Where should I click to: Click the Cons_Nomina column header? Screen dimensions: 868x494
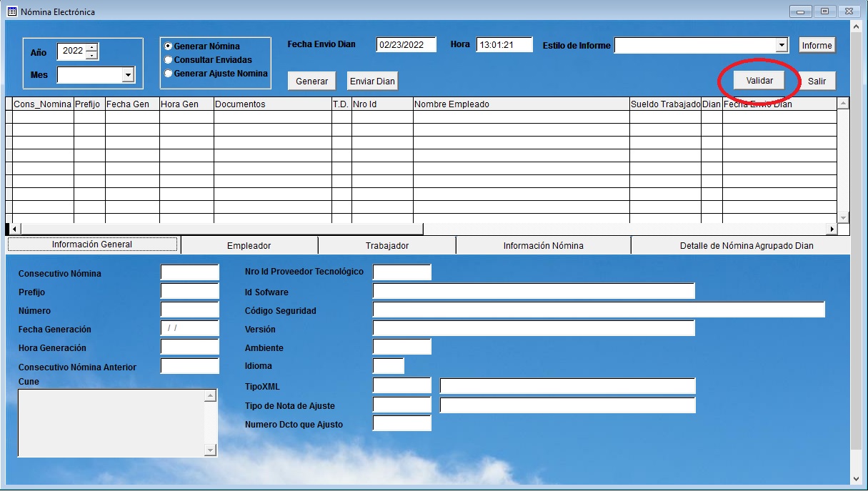(x=43, y=104)
